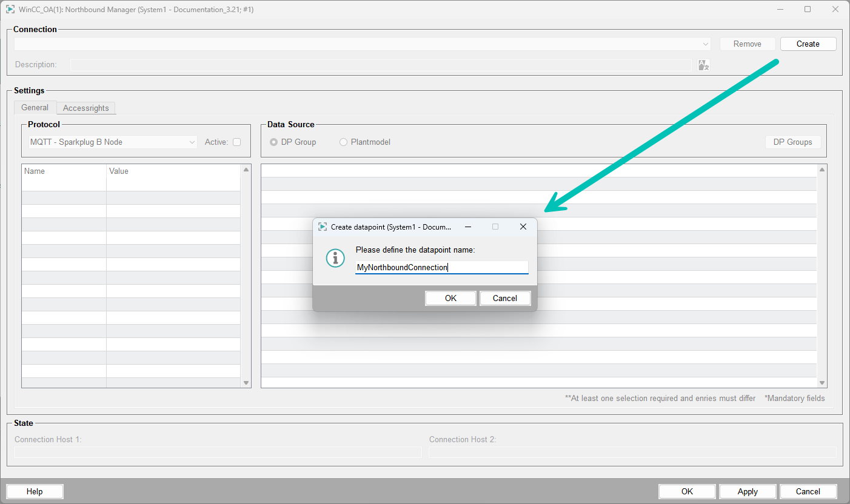Click the datapoint name text field

[441, 267]
